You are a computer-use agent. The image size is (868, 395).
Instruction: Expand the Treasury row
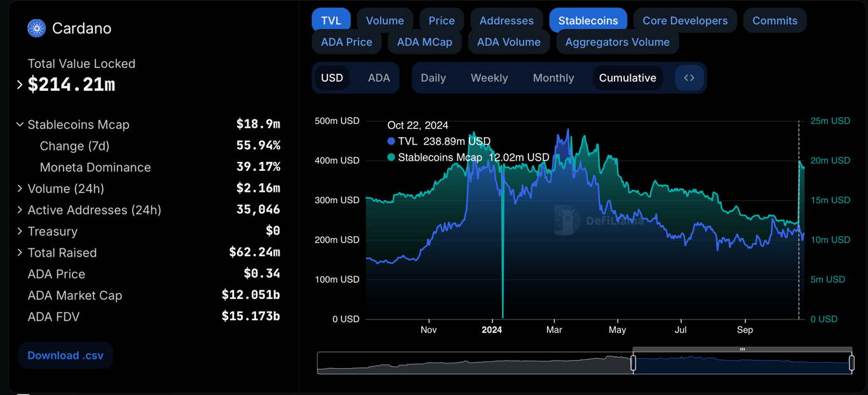(20, 231)
